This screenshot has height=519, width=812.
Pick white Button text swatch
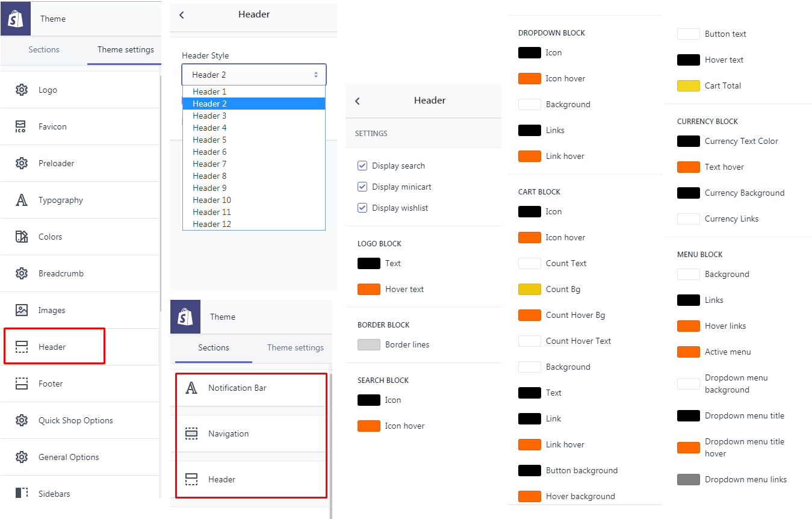[689, 34]
